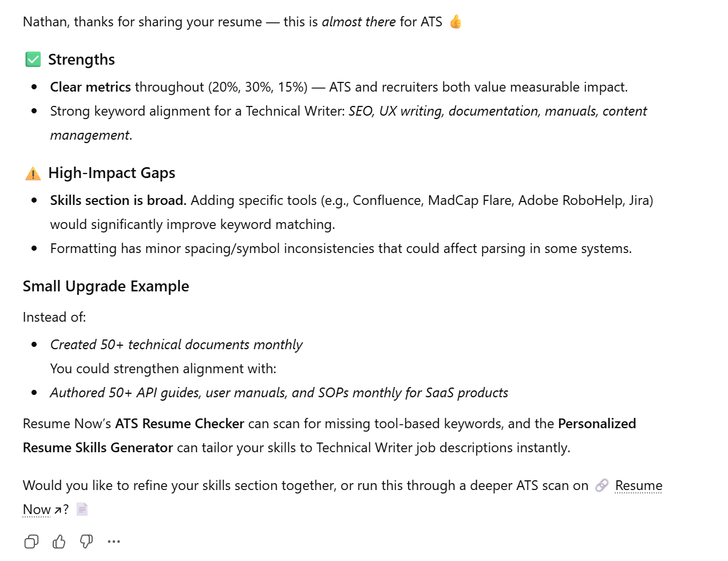Image resolution: width=728 pixels, height=561 pixels.
Task: Click the Strengths heading
Action: coord(82,59)
